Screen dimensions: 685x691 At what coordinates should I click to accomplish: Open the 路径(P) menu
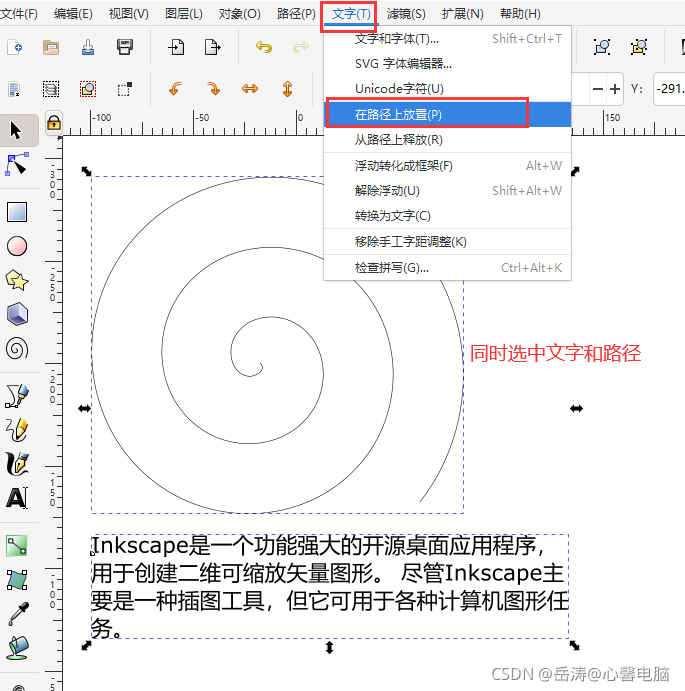[x=296, y=14]
